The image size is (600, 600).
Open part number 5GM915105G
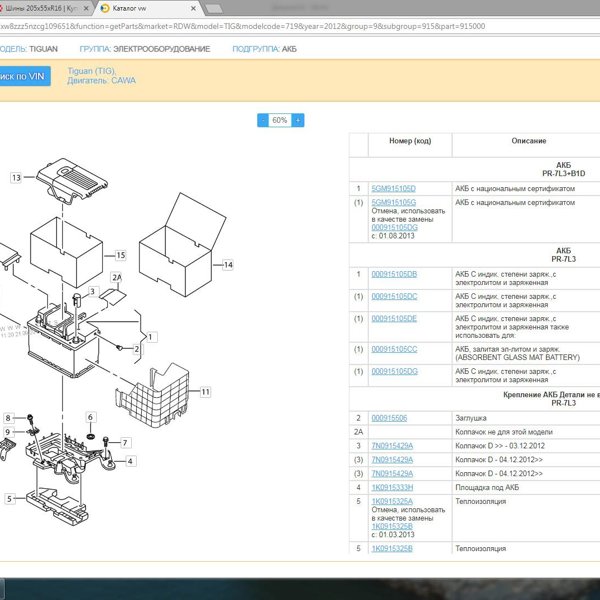[393, 202]
